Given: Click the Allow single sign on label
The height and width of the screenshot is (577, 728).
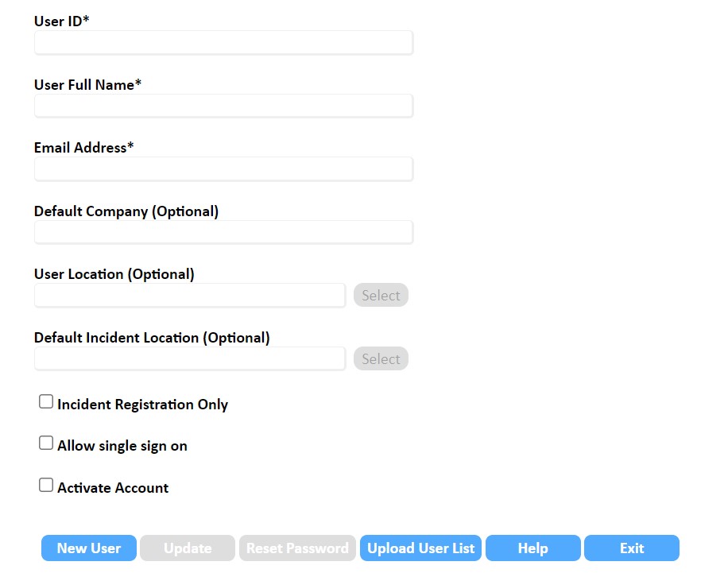Looking at the screenshot, I should 122,446.
